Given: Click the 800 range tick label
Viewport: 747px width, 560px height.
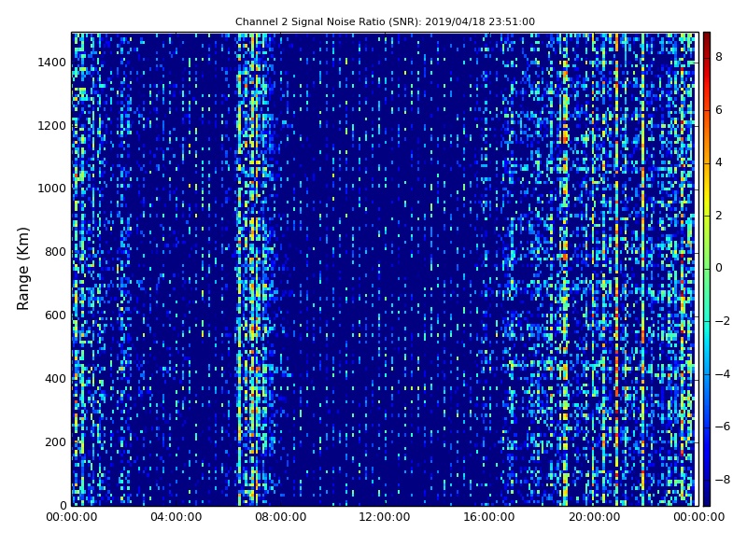Looking at the screenshot, I should pos(55,252).
